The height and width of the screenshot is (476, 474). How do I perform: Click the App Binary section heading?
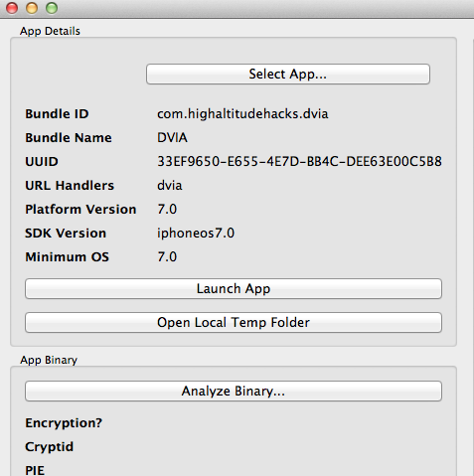coord(49,360)
